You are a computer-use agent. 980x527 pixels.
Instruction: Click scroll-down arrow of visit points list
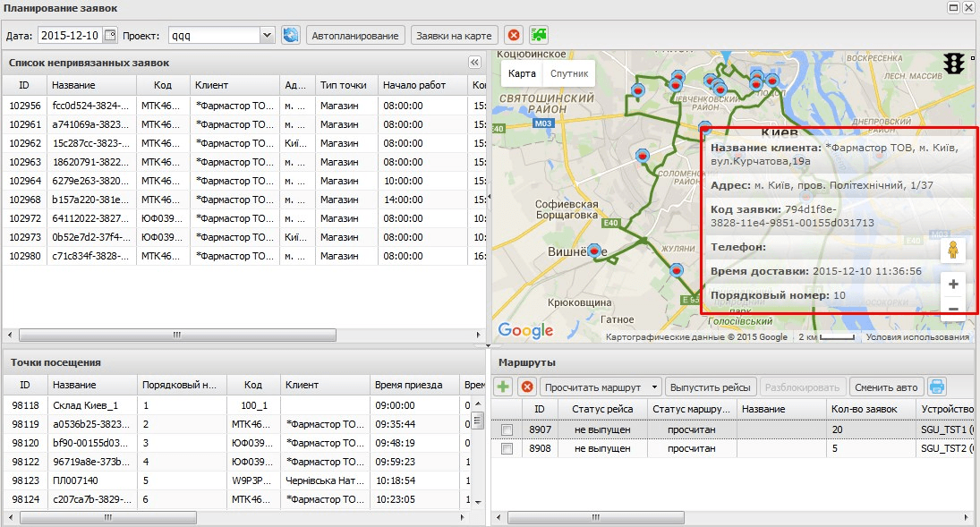[x=478, y=502]
